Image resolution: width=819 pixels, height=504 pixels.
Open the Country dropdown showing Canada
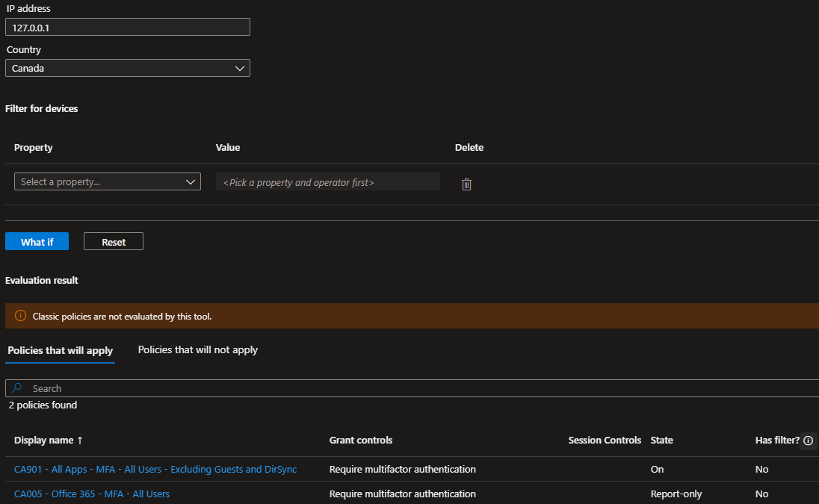pyautogui.click(x=128, y=68)
